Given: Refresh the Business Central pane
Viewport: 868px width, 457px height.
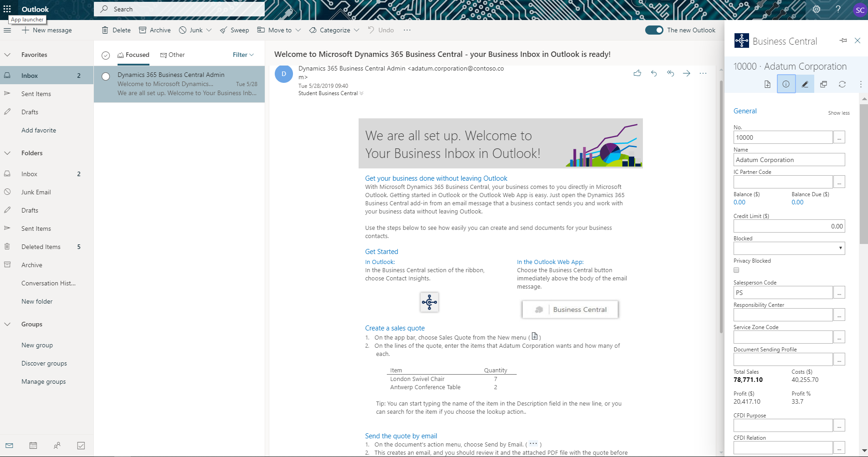Looking at the screenshot, I should [842, 84].
